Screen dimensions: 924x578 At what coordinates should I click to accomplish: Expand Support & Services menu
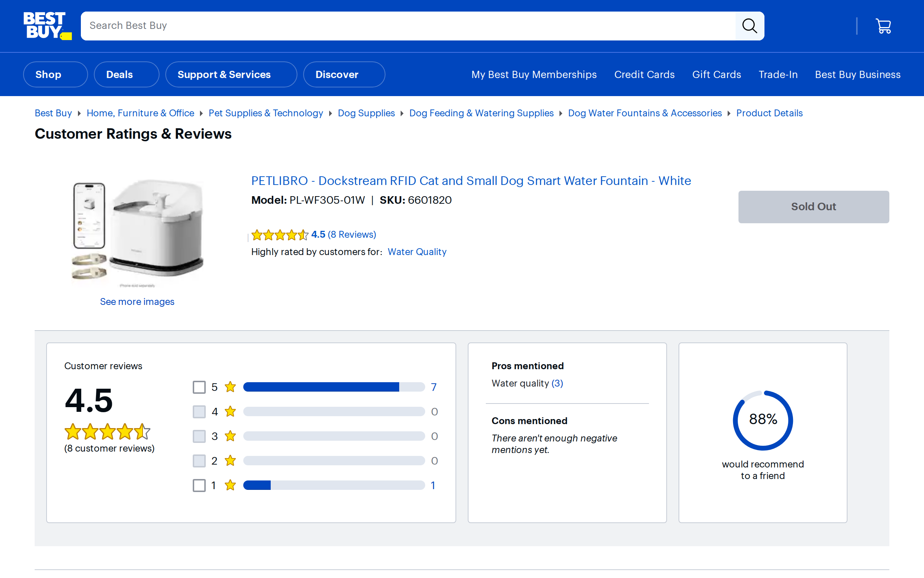click(x=231, y=74)
